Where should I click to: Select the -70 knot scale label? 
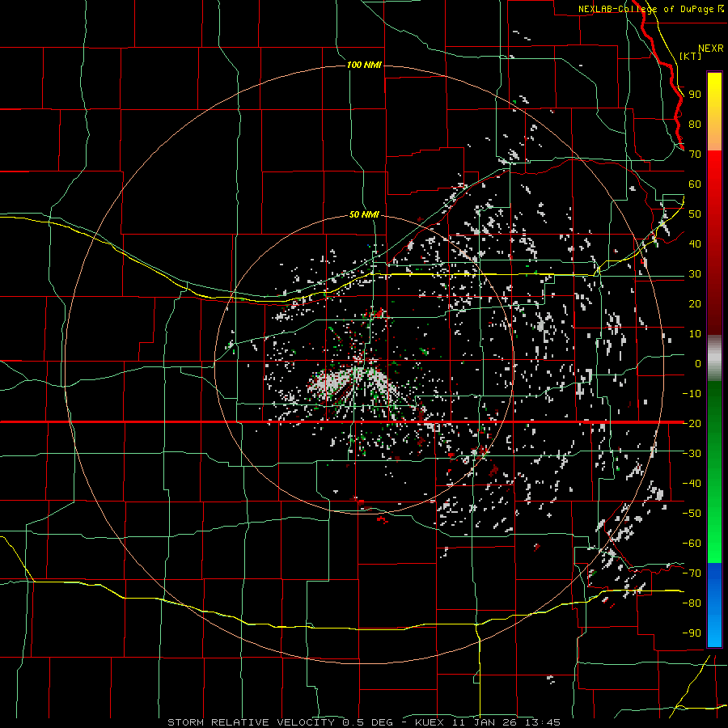tap(692, 573)
